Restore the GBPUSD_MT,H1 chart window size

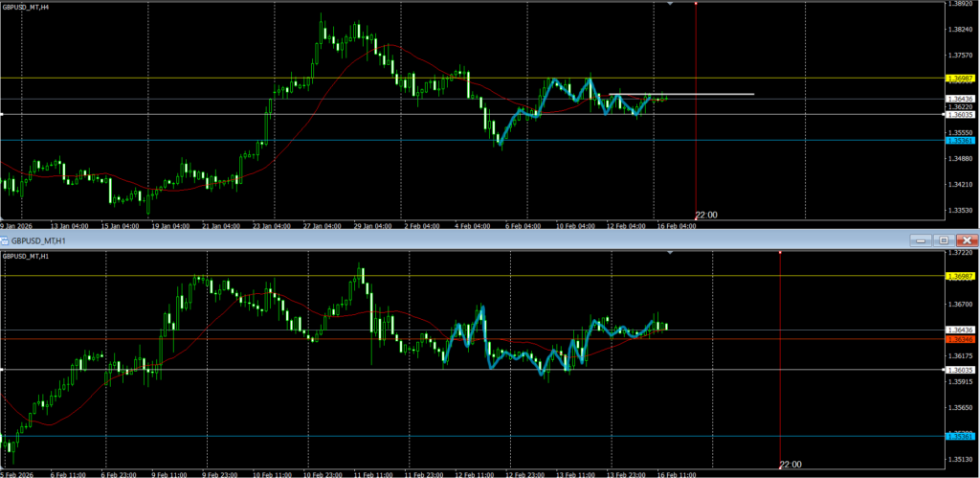pyautogui.click(x=944, y=239)
